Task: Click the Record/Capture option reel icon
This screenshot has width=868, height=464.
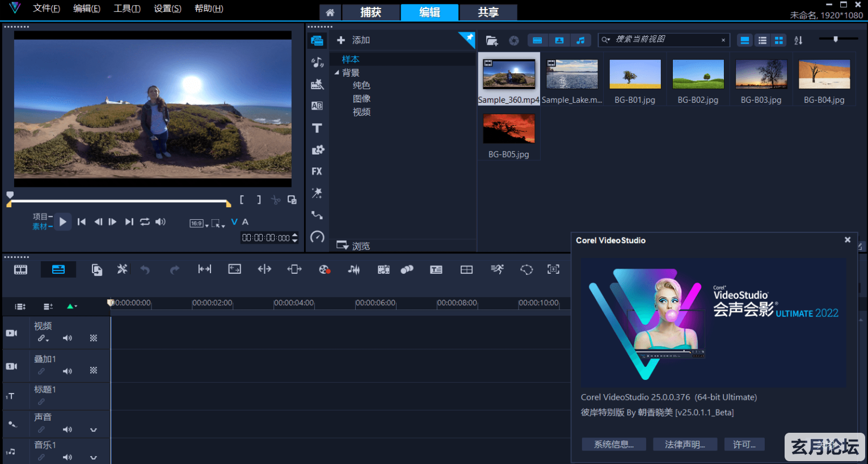Action: pos(325,269)
